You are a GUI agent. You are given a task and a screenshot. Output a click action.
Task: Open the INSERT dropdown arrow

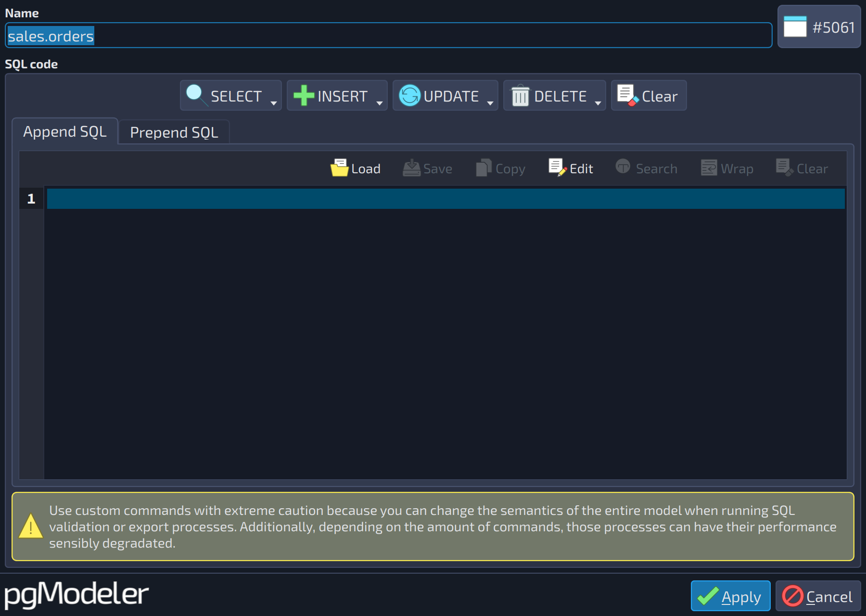[x=380, y=103]
